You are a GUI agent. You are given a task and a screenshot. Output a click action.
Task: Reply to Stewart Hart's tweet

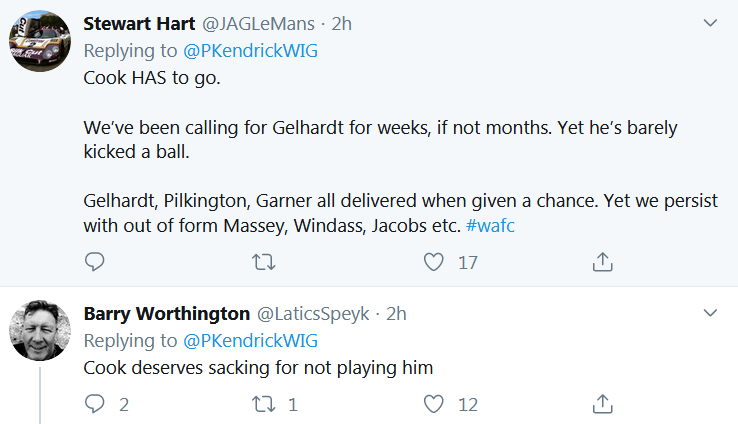pos(95,262)
